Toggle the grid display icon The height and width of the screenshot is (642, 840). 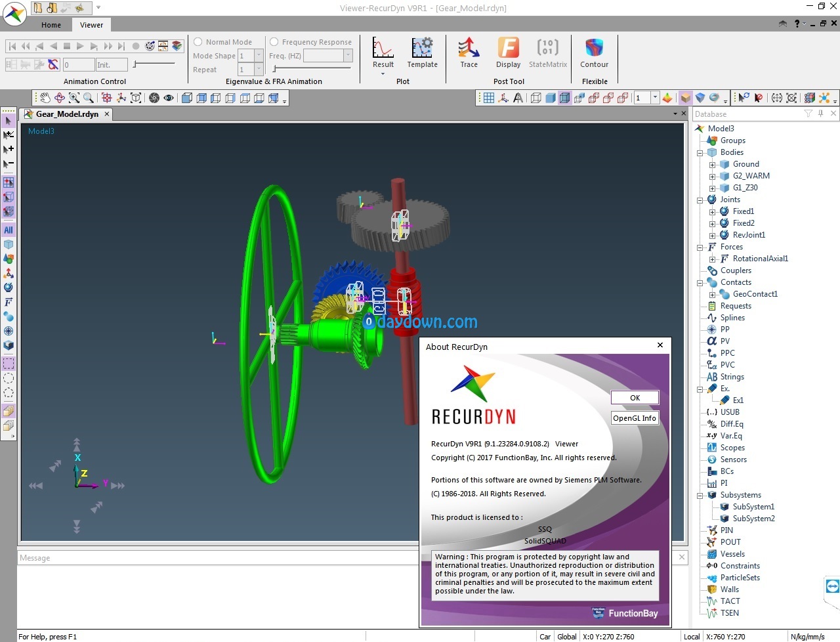(x=489, y=98)
